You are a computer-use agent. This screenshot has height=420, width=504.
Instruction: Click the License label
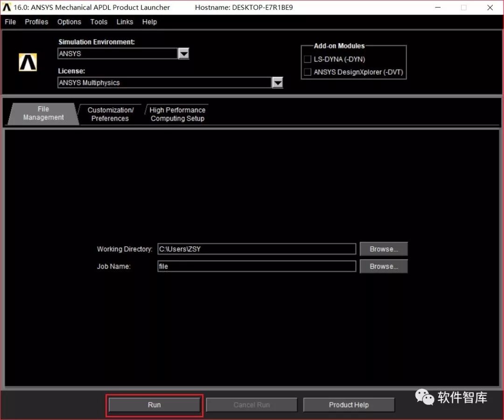click(71, 71)
